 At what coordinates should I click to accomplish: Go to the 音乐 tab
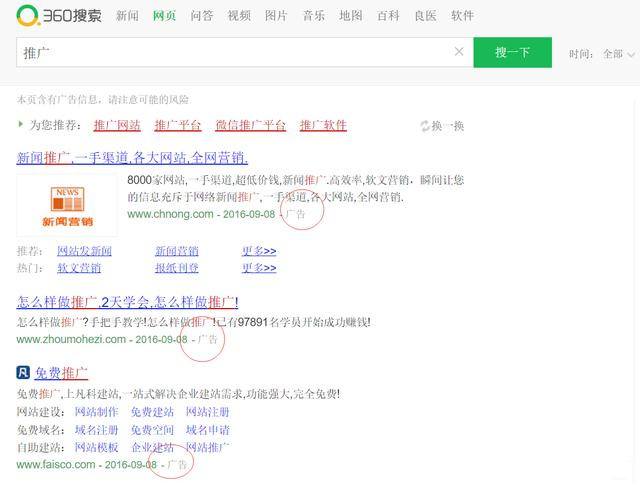[x=313, y=16]
